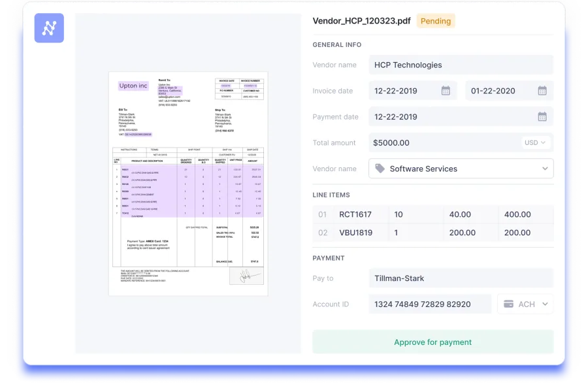Viewport: 588px width, 390px height.
Task: Click the Pending status badge
Action: click(x=436, y=21)
